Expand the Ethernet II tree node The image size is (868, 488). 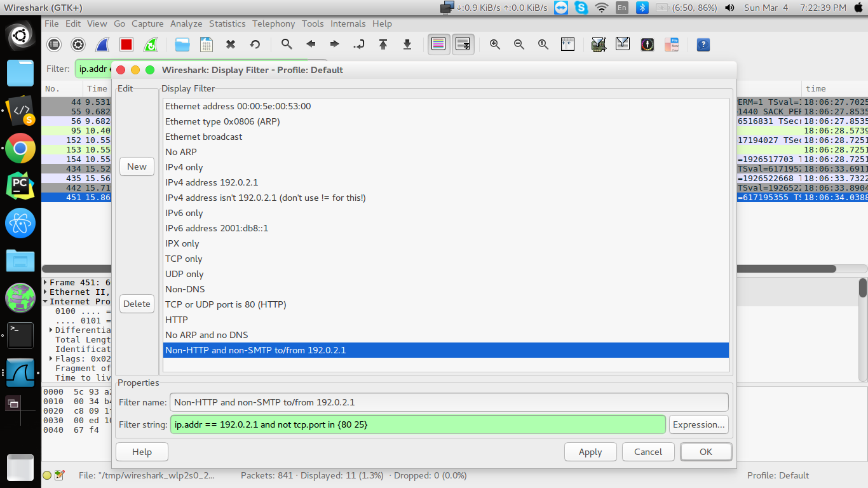point(45,292)
